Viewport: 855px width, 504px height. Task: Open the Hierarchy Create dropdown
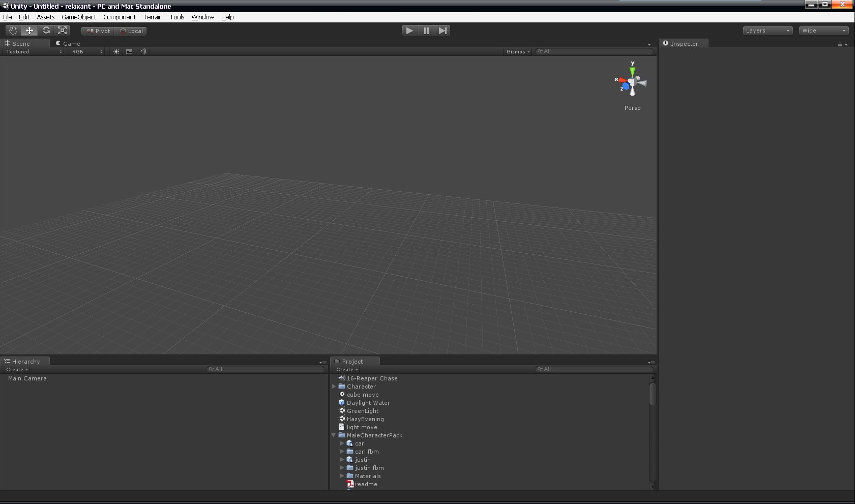click(17, 369)
